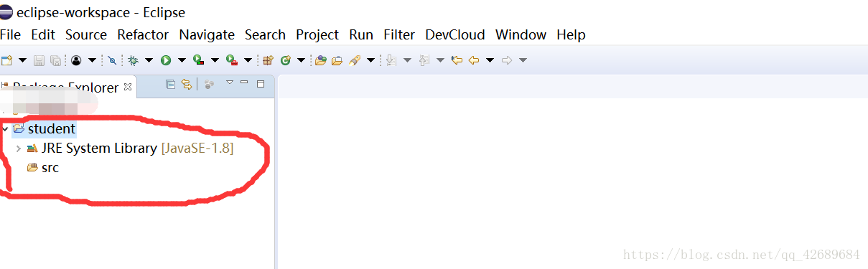Collapse the student project node
868x269 pixels.
coord(5,129)
